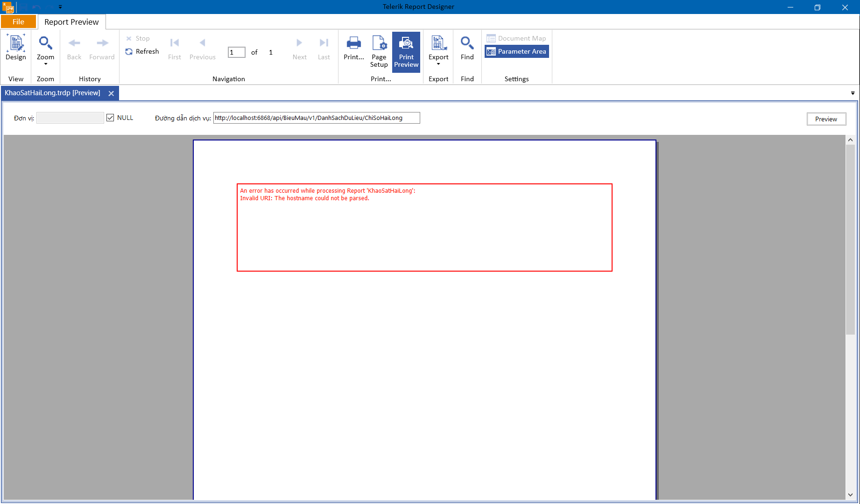This screenshot has height=504, width=860.
Task: Open the Zoom options
Action: tap(45, 50)
